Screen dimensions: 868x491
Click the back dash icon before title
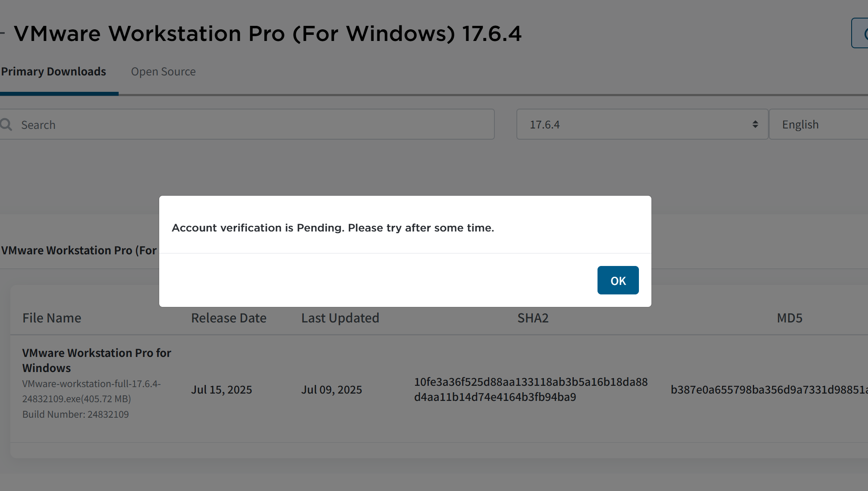coord(3,33)
